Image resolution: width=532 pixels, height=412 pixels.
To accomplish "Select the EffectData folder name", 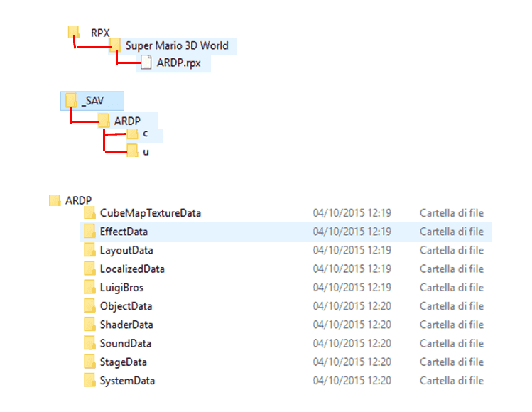I will [124, 232].
